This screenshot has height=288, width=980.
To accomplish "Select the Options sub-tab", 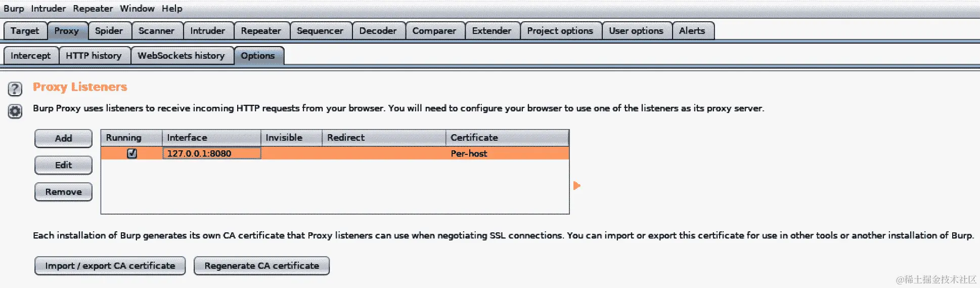I will pyautogui.click(x=258, y=56).
